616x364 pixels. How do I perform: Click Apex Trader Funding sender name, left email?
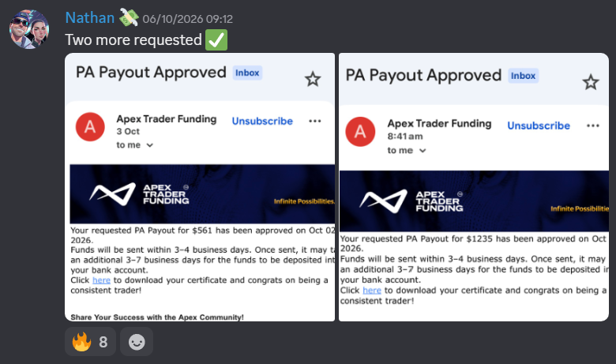click(x=166, y=119)
